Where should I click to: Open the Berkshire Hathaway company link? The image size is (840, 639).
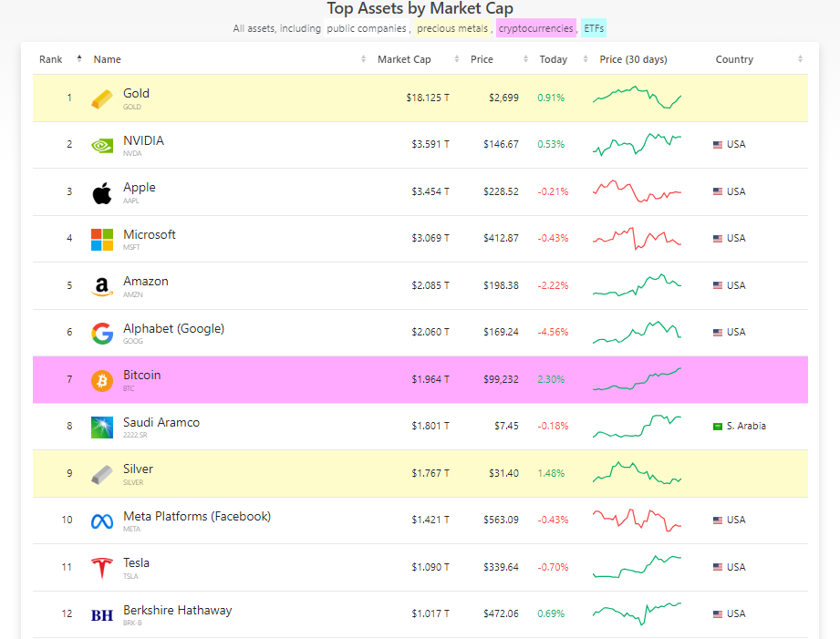(x=177, y=610)
